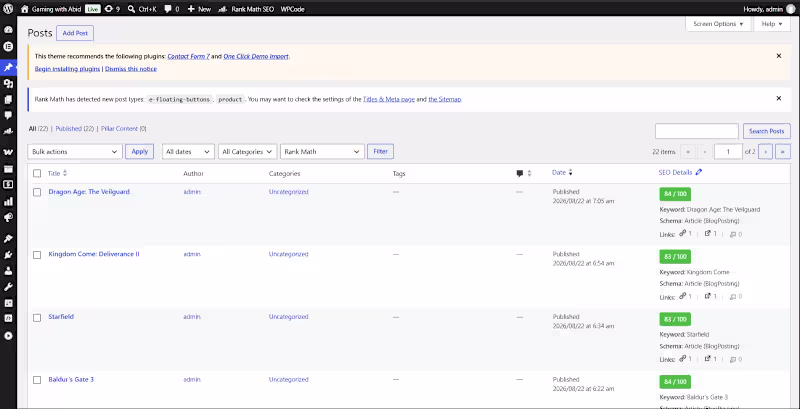
Task: Jump to last page of posts
Action: [783, 151]
